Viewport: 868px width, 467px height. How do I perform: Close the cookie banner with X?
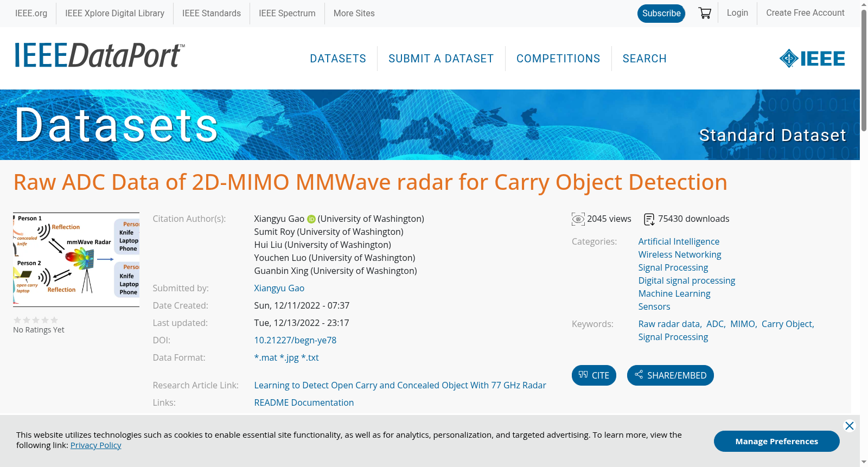coord(850,426)
